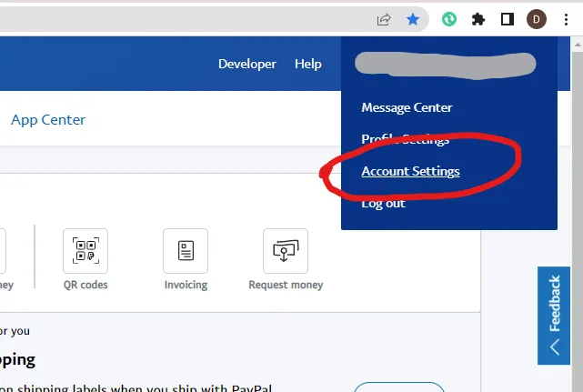
Task: Click the greyed-out account name at the menu top
Action: tap(446, 65)
